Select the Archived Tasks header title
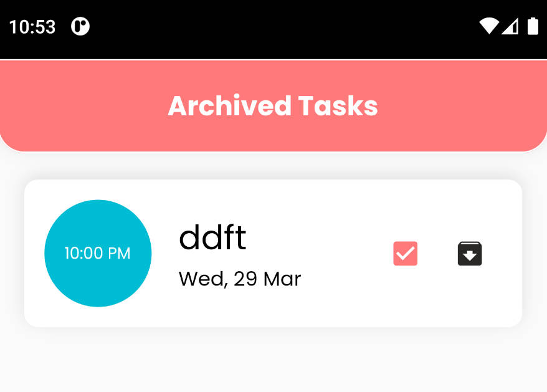Image resolution: width=547 pixels, height=392 pixels. [273, 106]
